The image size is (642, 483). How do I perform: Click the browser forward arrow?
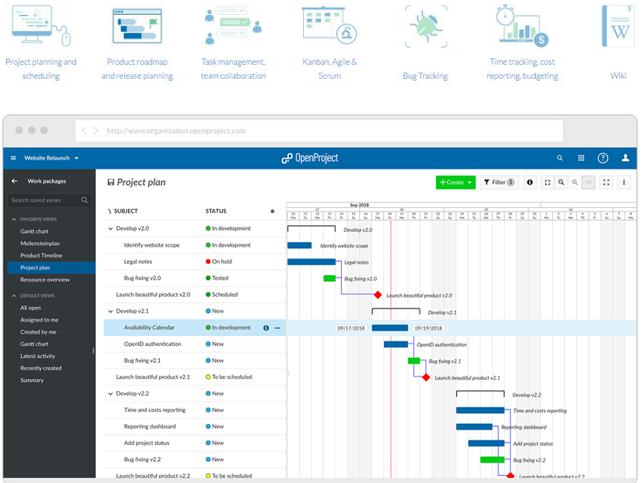point(96,131)
